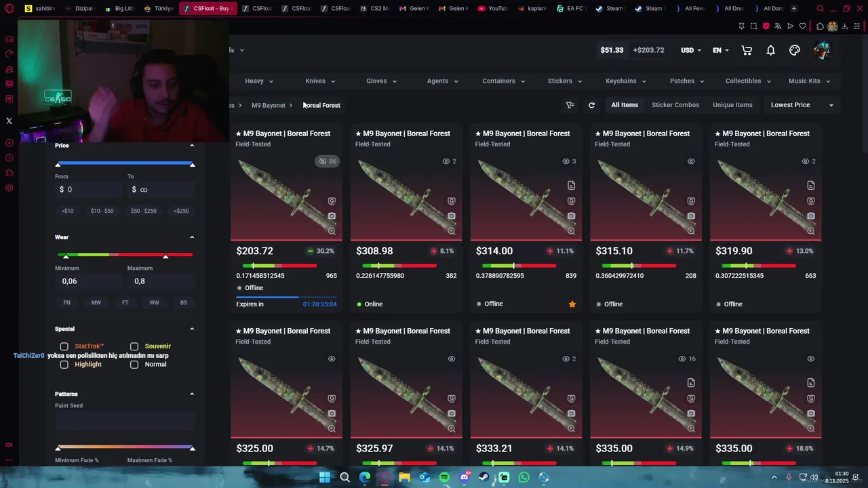Go to M9 Bayonet breadcrumb
The height and width of the screenshot is (488, 868).
point(269,105)
